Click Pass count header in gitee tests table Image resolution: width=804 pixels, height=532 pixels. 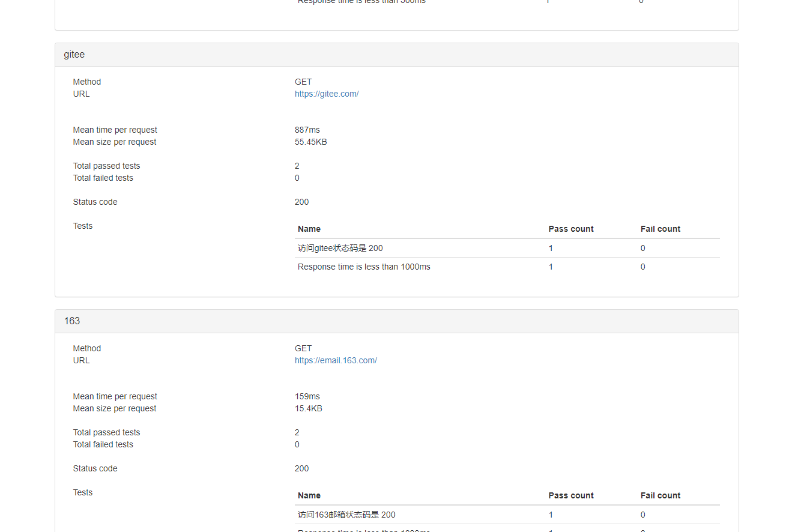tap(571, 229)
